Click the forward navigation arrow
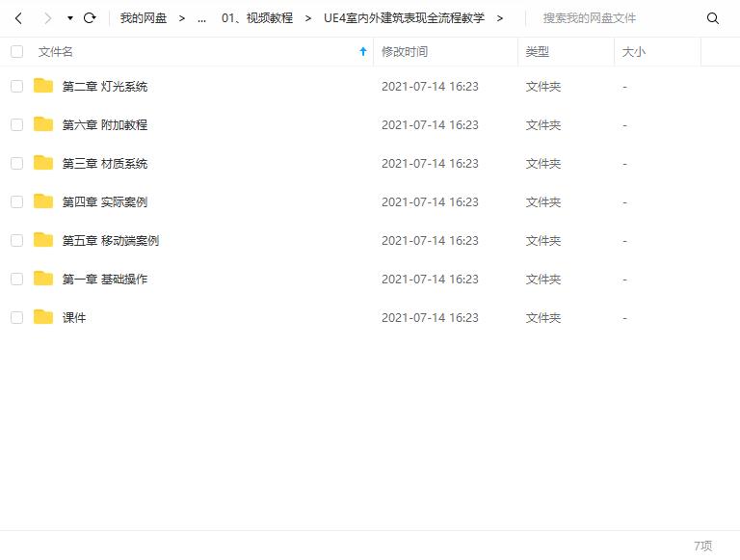This screenshot has height=560, width=740. pos(47,18)
